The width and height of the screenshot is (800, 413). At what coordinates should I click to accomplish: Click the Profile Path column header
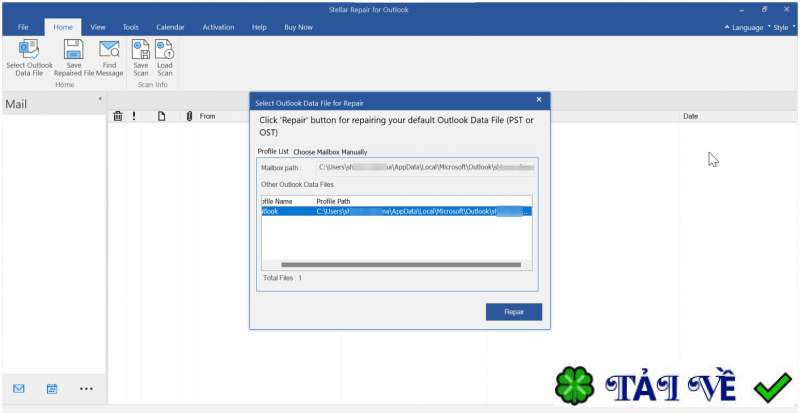tap(333, 201)
